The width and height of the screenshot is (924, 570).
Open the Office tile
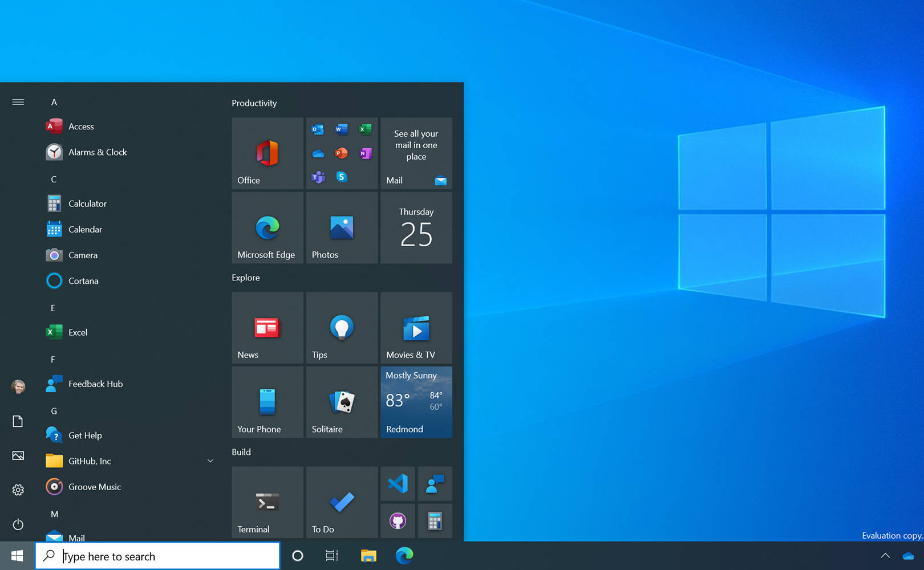(268, 153)
